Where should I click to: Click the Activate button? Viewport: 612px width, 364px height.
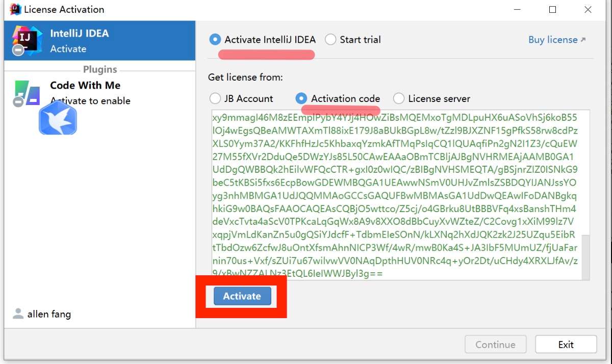coord(242,296)
